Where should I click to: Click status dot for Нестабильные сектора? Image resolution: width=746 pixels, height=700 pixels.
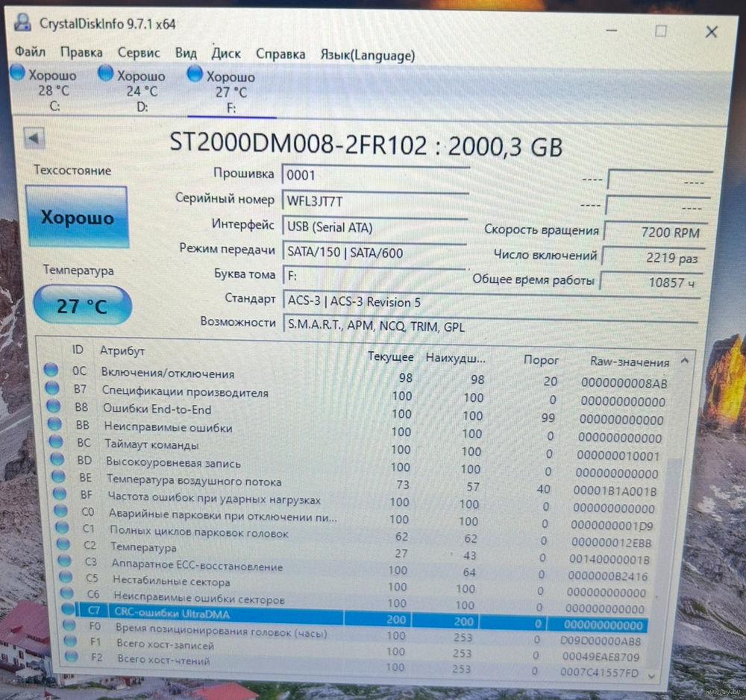pyautogui.click(x=66, y=577)
